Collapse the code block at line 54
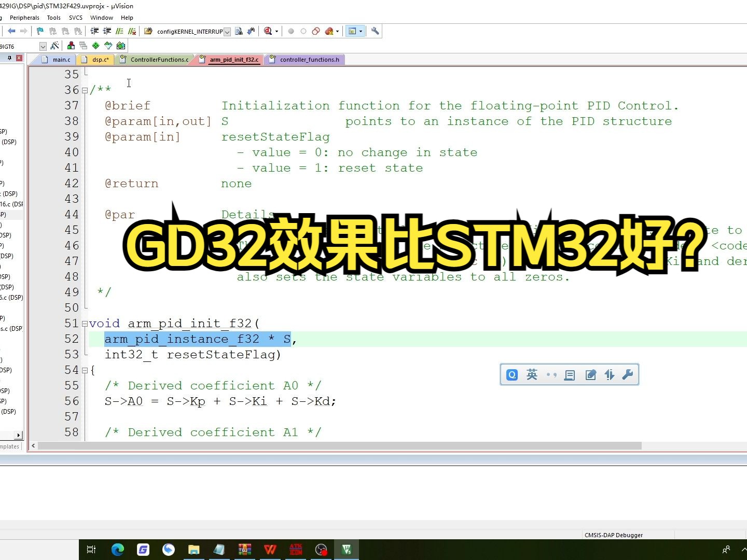The width and height of the screenshot is (747, 560). (85, 370)
